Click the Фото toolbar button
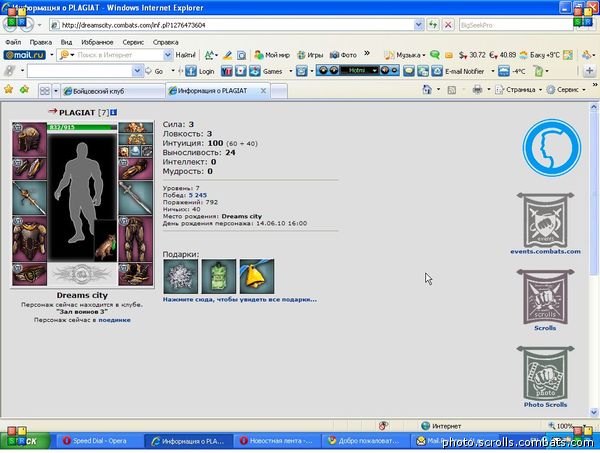This screenshot has height=453, width=600. pos(343,55)
